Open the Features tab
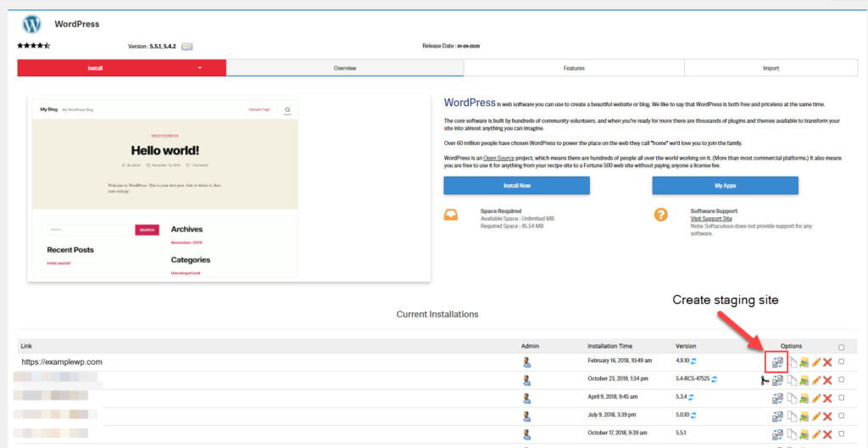Image resolution: width=868 pixels, height=448 pixels. 574,68
